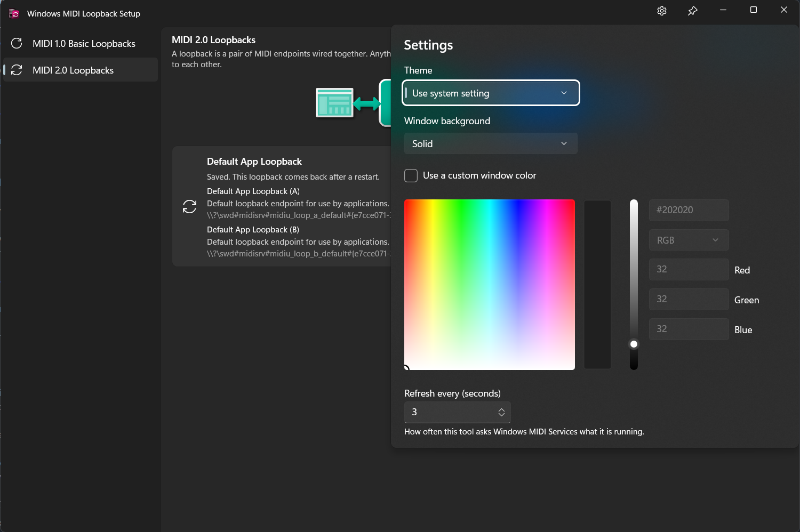Click the app logo in title bar
The image size is (800, 532).
point(14,13)
